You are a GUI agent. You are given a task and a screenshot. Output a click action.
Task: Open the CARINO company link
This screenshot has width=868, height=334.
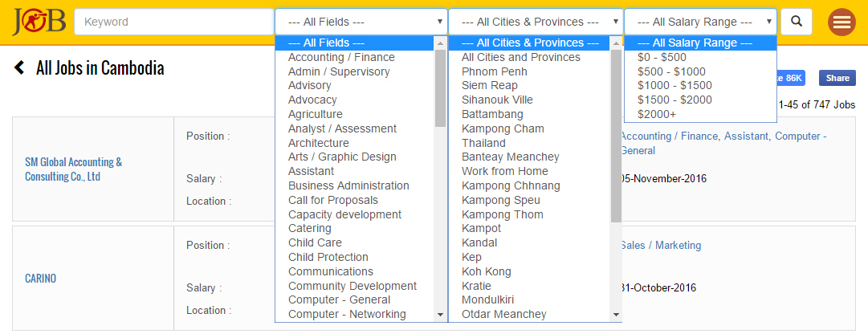tap(40, 279)
